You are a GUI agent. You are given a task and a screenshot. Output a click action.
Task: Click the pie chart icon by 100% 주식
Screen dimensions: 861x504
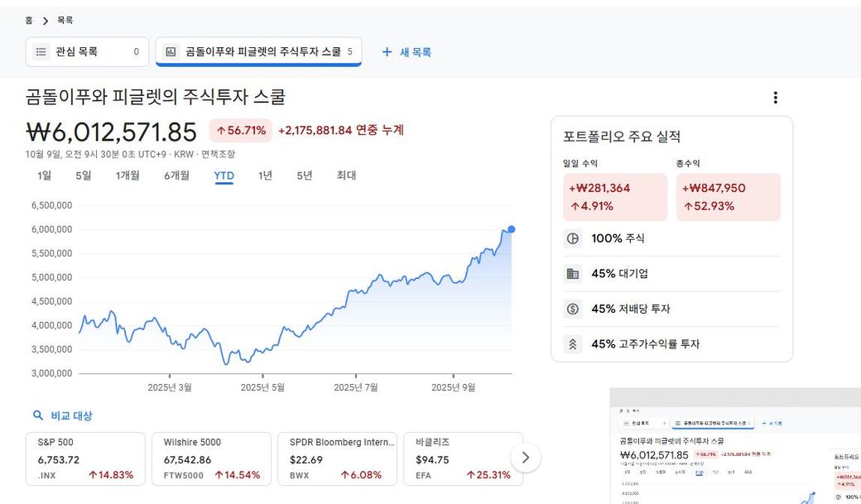click(x=572, y=238)
